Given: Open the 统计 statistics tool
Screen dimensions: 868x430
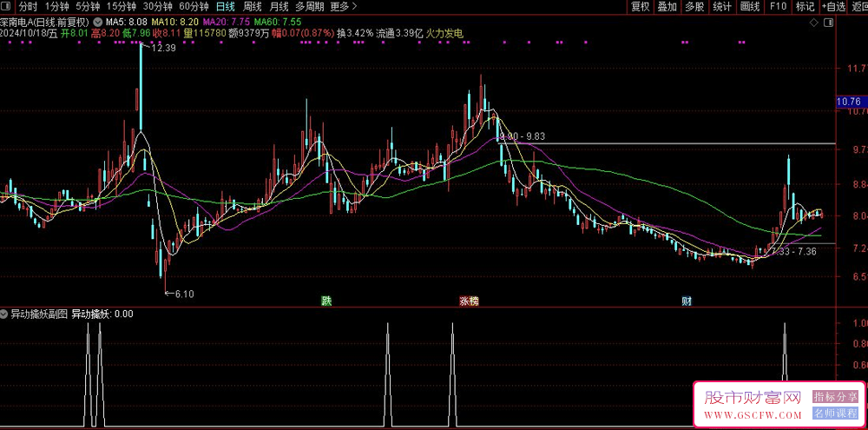Looking at the screenshot, I should [722, 7].
